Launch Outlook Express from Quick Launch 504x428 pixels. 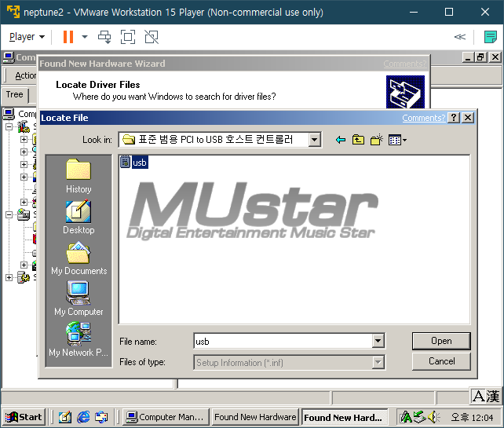[x=101, y=417]
